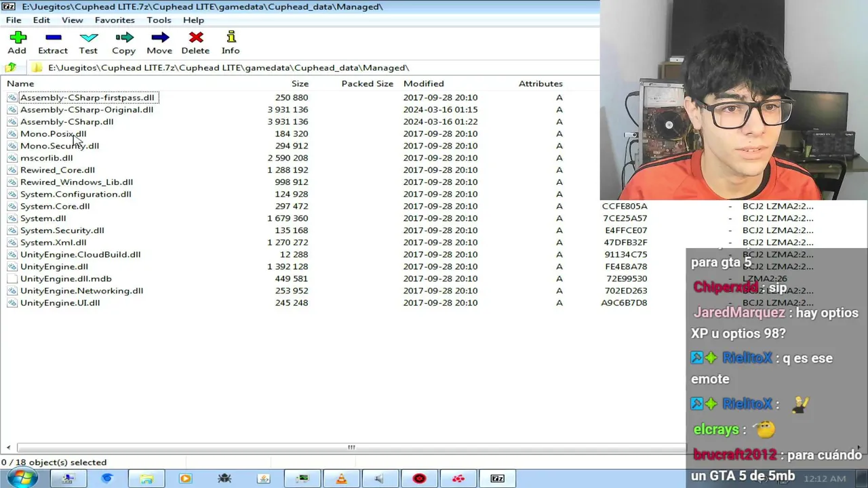Click the Info toolbar icon
Screen dimensions: 868x488
pos(231,37)
